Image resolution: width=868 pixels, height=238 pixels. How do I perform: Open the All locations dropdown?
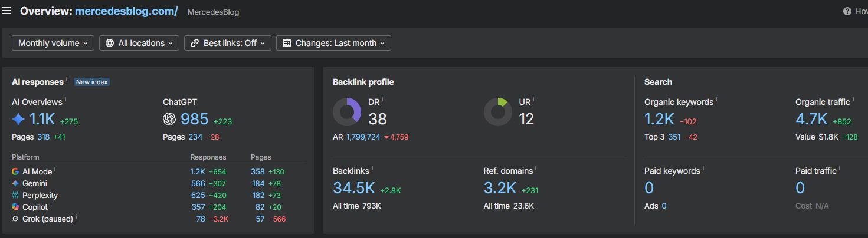(x=139, y=43)
